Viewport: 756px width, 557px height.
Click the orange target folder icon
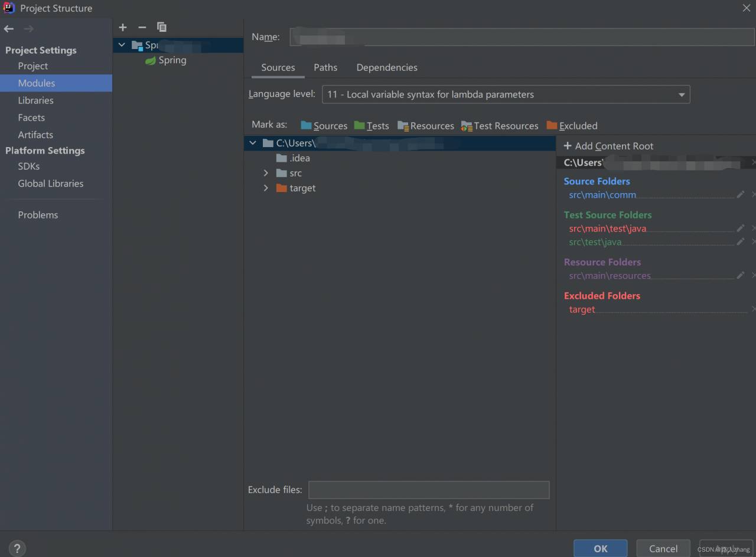point(282,188)
